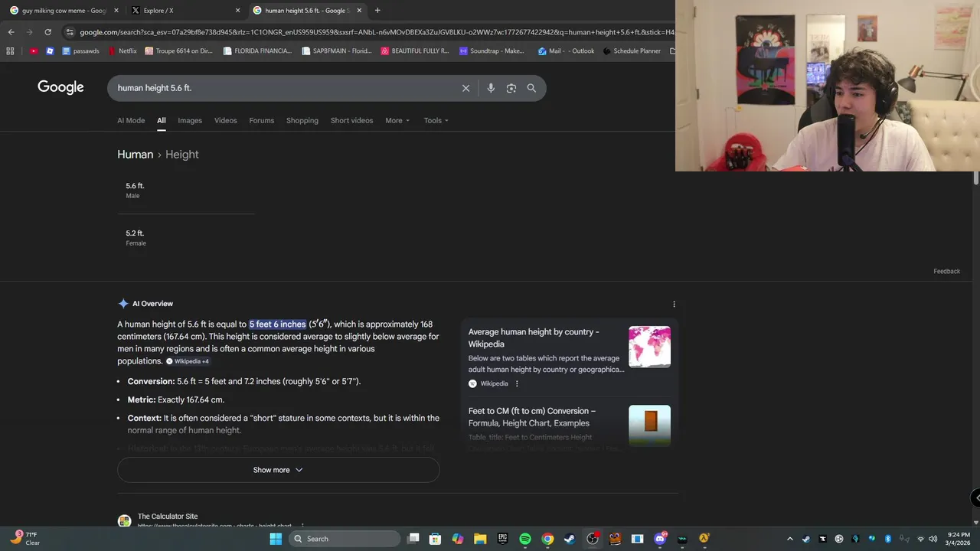Click the door thumbnail for Feet to CM
This screenshot has width=980, height=551.
click(649, 425)
